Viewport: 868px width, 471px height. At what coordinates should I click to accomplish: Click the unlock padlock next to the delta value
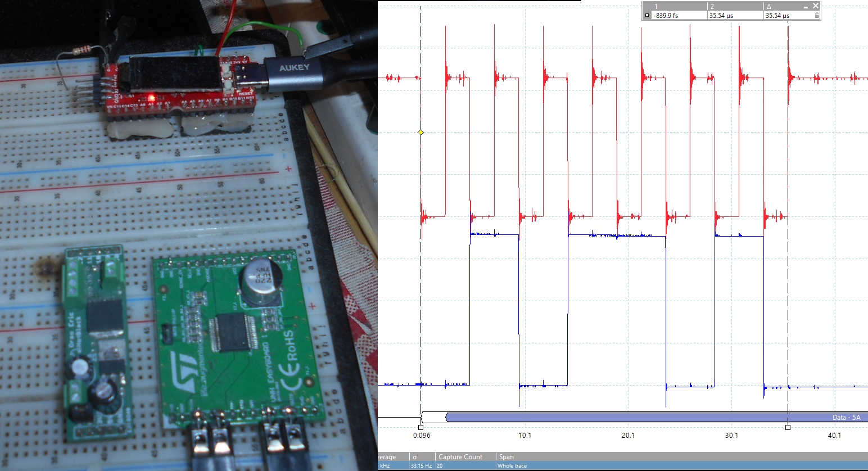(x=816, y=15)
